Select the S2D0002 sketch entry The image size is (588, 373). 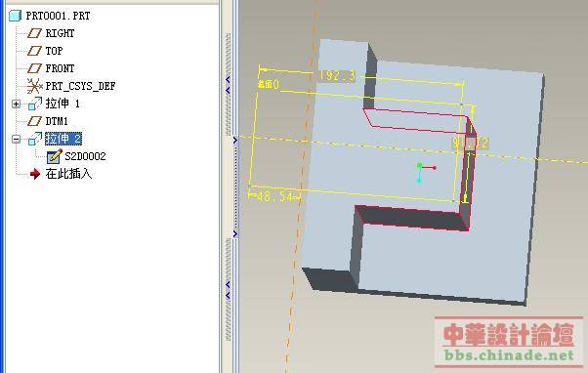pos(86,156)
